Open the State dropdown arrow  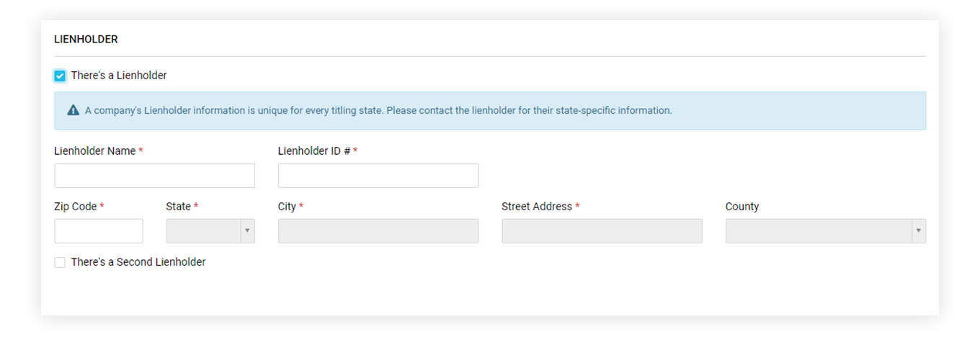coord(246,231)
